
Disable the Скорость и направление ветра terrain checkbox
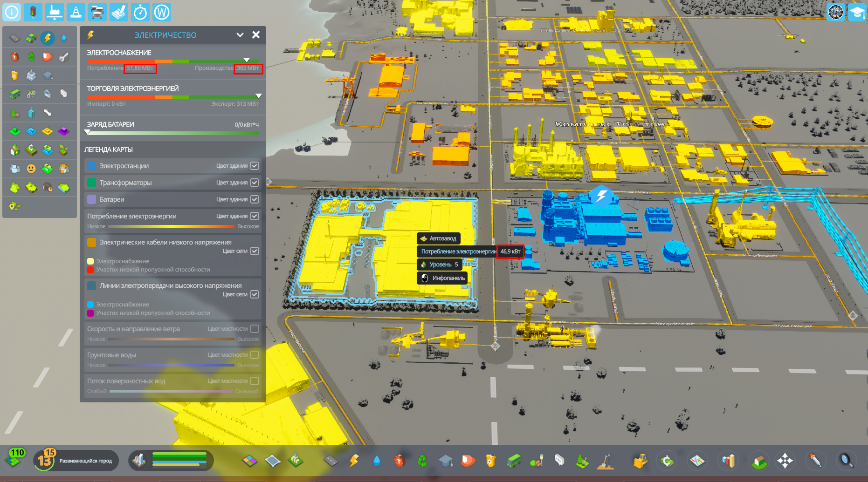254,328
